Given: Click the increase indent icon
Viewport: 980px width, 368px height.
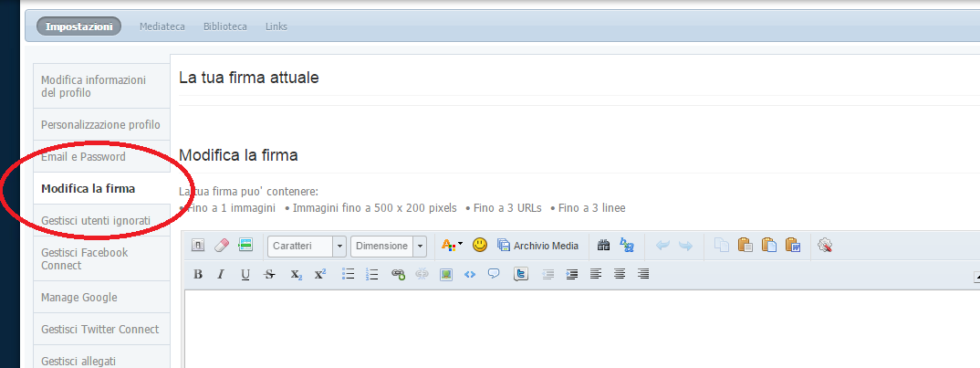Looking at the screenshot, I should tap(572, 274).
